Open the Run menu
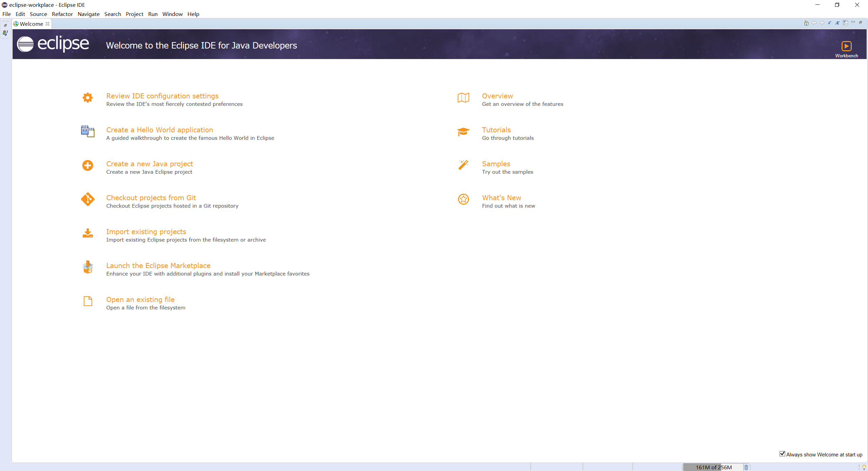The image size is (868, 471). point(153,14)
